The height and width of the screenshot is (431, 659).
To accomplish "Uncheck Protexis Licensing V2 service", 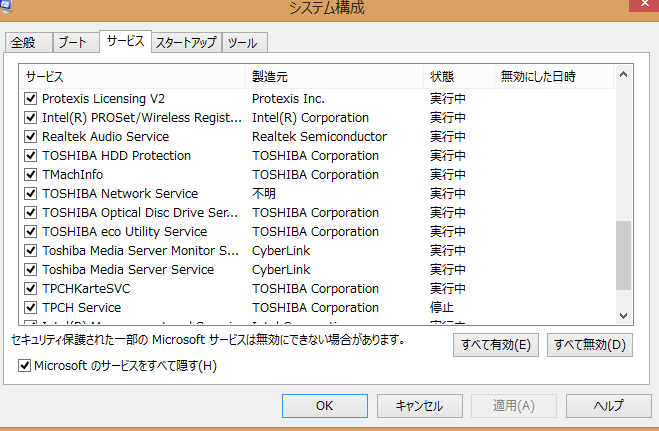I will tap(31, 99).
